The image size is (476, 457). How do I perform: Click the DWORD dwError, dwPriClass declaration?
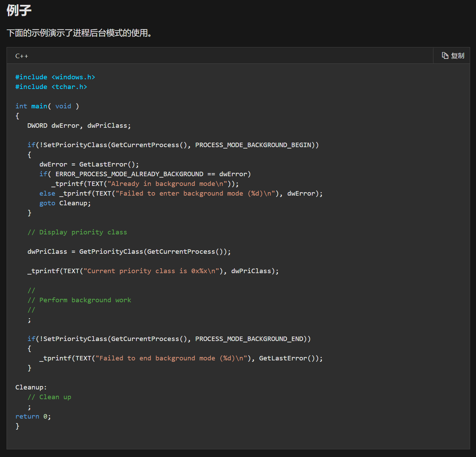point(79,126)
